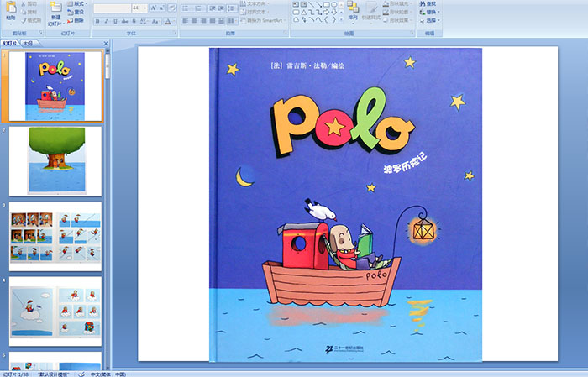Toggle strikethrough formatting
The width and height of the screenshot is (588, 377).
click(124, 21)
